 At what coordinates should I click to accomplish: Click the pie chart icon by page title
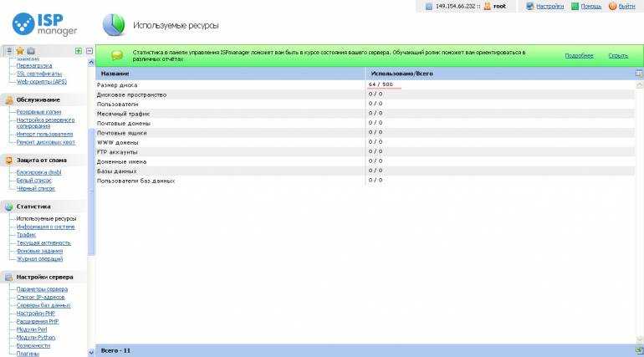tap(113, 25)
